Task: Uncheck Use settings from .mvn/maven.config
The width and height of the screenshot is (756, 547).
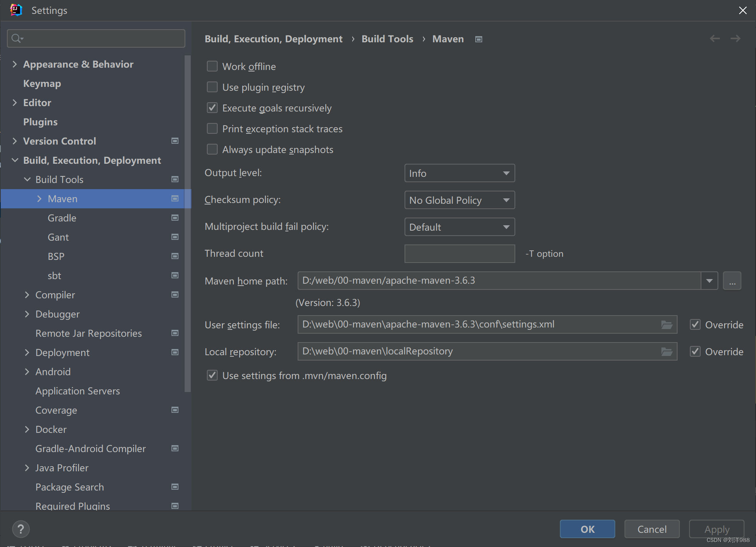Action: 212,376
